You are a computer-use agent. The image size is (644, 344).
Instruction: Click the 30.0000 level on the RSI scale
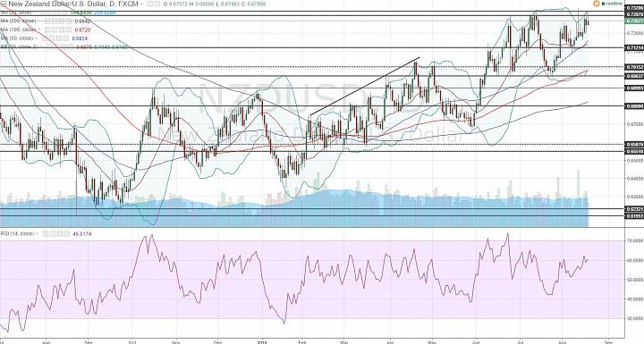click(x=634, y=319)
